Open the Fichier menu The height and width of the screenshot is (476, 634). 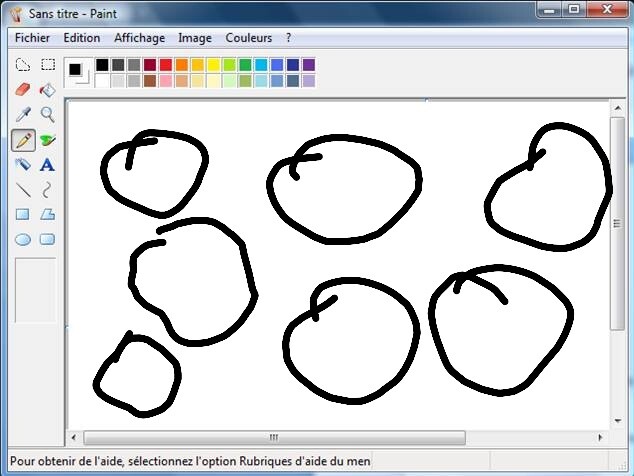click(32, 38)
